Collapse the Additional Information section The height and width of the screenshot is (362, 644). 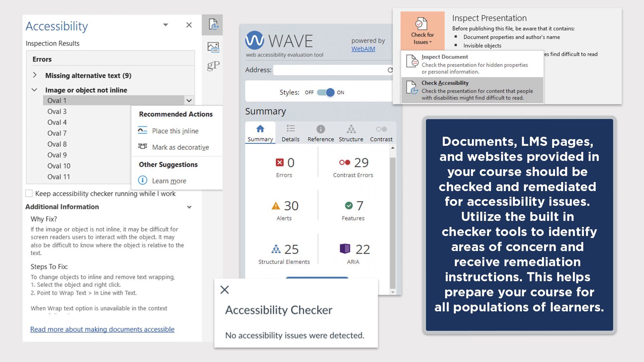(x=189, y=207)
